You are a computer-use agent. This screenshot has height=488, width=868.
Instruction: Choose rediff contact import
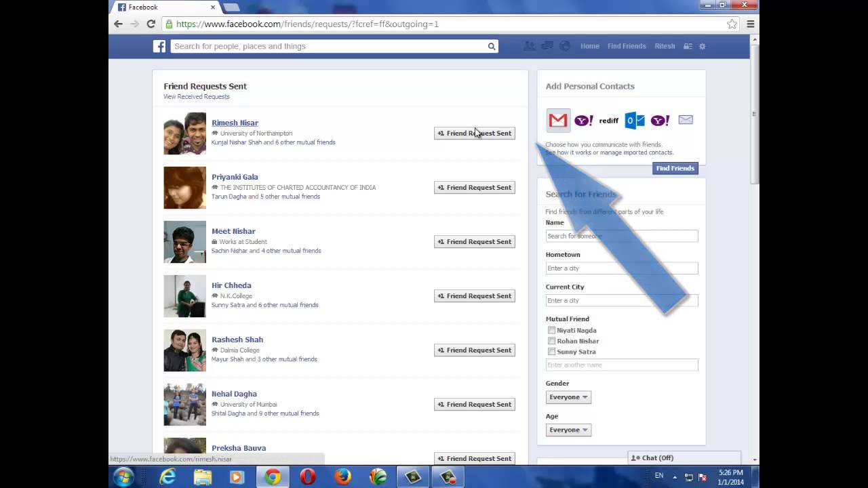tap(609, 121)
